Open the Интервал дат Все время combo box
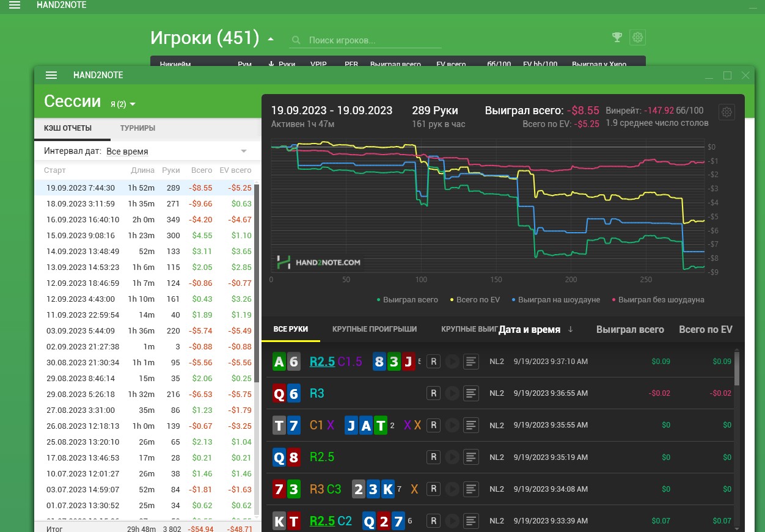The height and width of the screenshot is (532, 765). point(177,151)
